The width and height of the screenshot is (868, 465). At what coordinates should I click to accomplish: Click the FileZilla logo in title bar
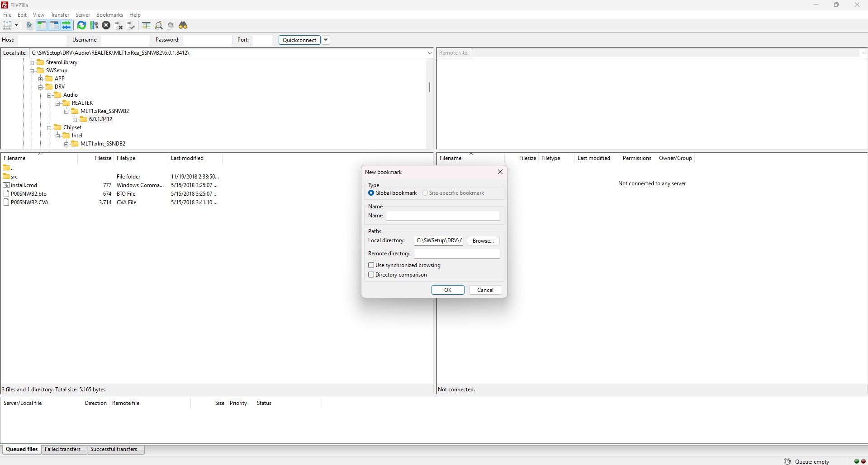tap(5, 5)
